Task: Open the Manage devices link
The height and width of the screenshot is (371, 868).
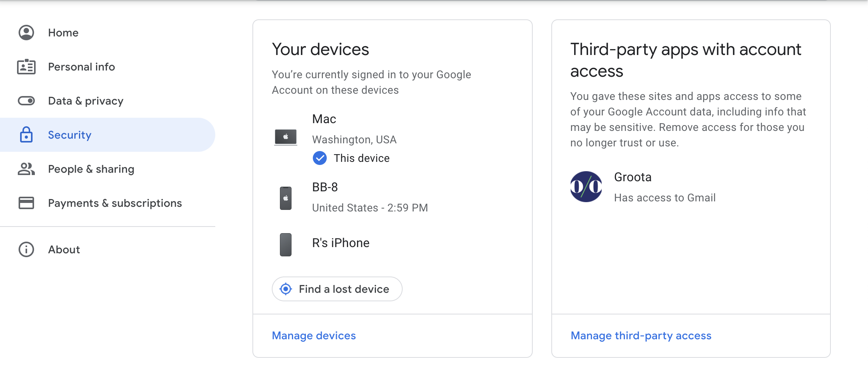Action: (x=314, y=335)
